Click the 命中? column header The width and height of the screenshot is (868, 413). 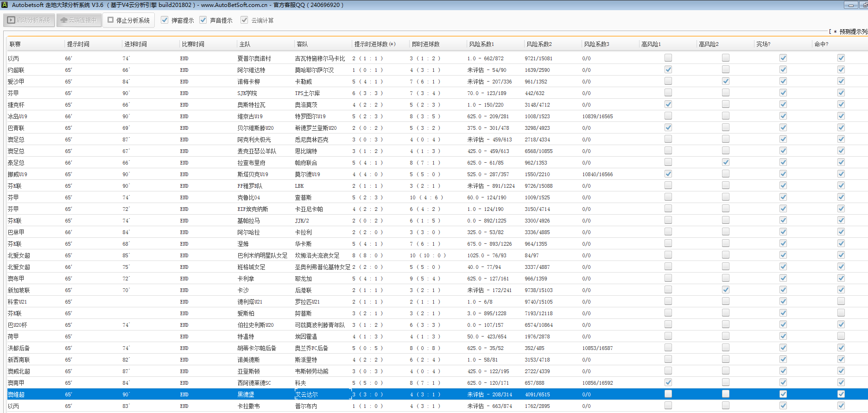[x=821, y=44]
